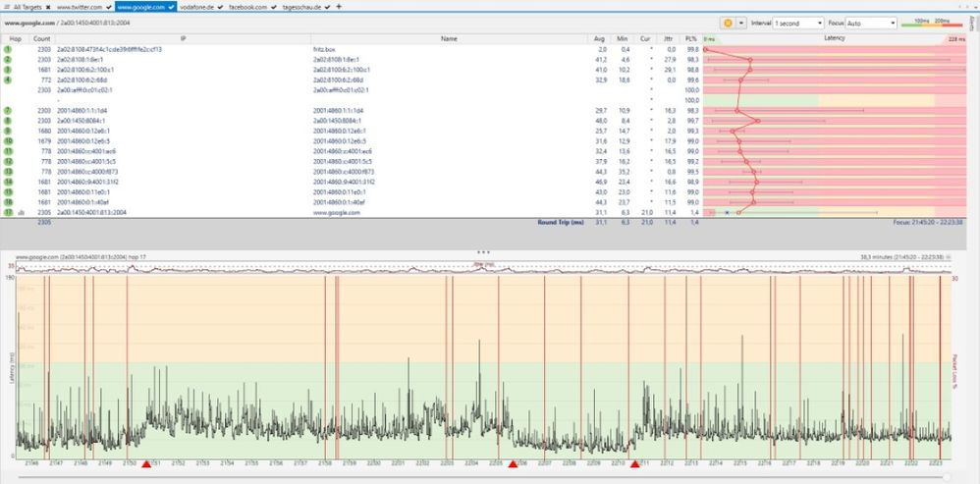980x484 pixels.
Task: Close the All Targets tab
Action: 48,7
